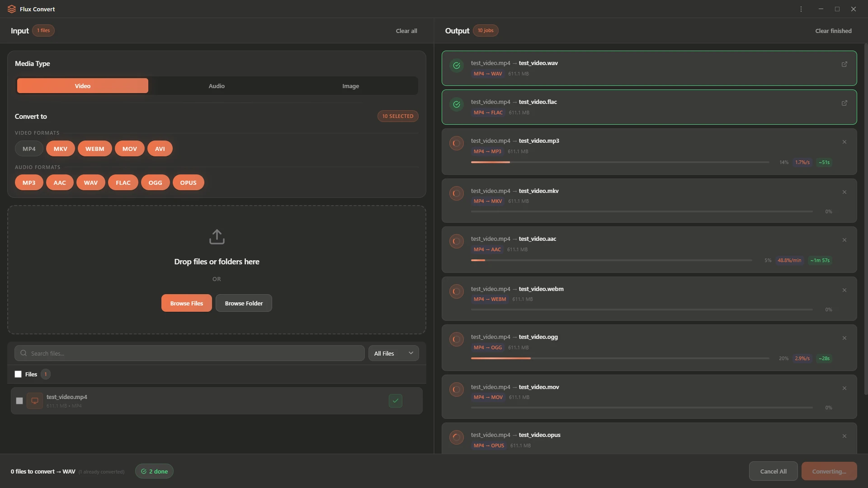Click the green checkmark on test_video.mp4 row

395,401
